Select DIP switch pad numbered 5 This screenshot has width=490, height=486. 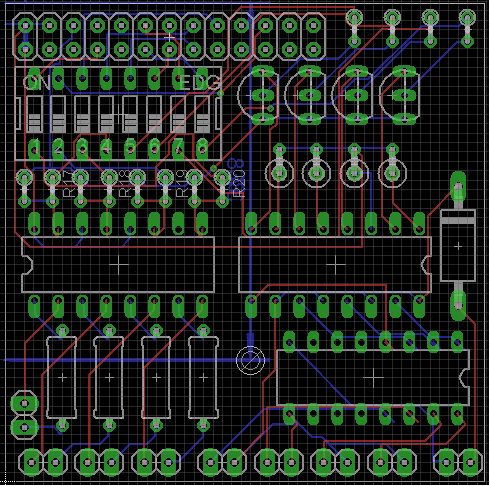130,149
